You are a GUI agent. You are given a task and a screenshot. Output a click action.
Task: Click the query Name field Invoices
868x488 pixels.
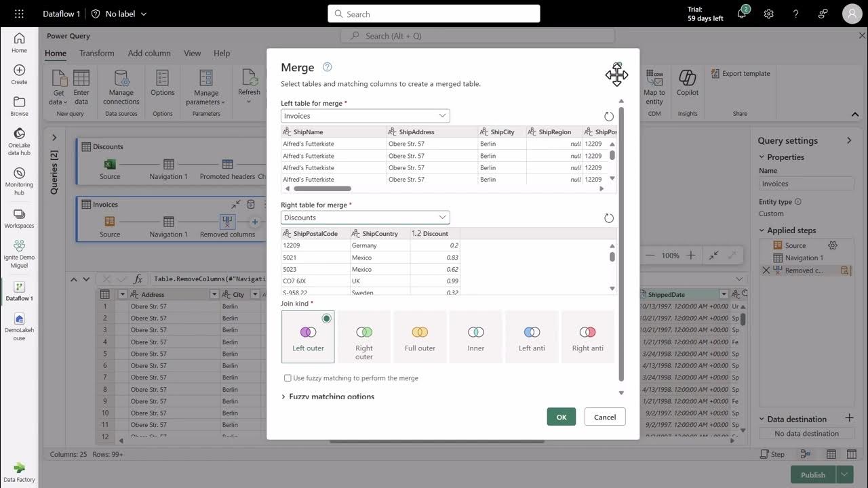(x=806, y=184)
